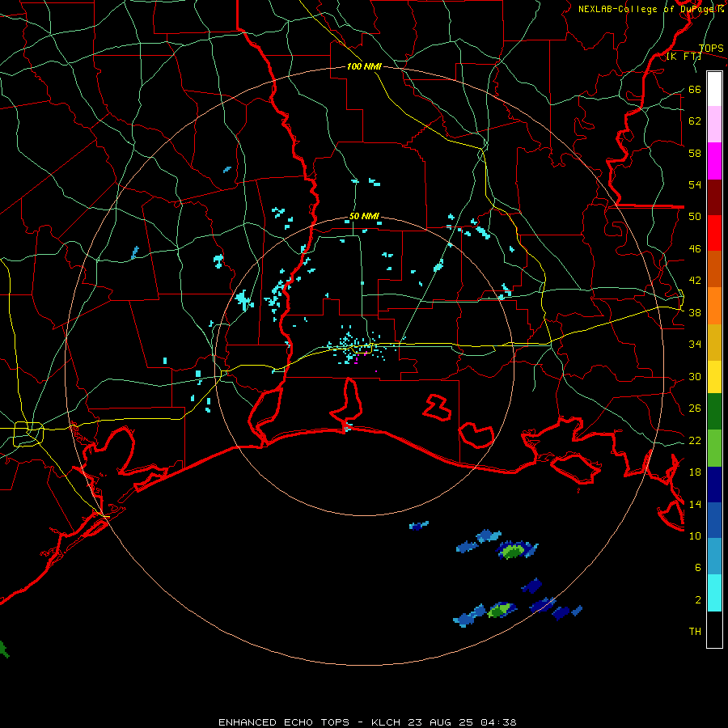Click the '(K FT)' legend units label

(x=684, y=57)
